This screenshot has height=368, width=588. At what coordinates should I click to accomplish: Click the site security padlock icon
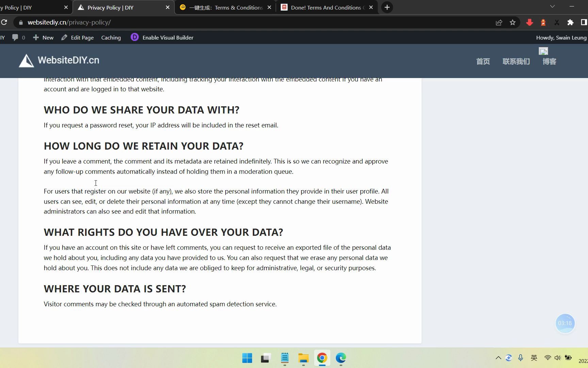pyautogui.click(x=20, y=22)
